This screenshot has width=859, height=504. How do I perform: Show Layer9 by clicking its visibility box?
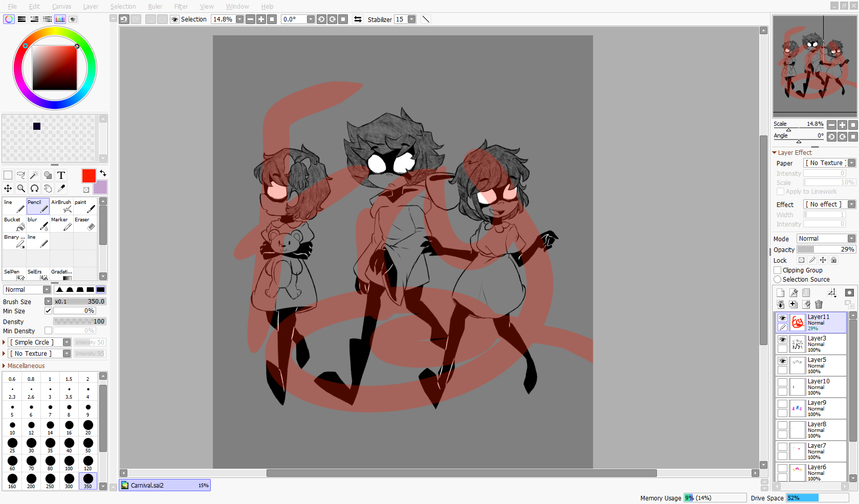(x=782, y=404)
